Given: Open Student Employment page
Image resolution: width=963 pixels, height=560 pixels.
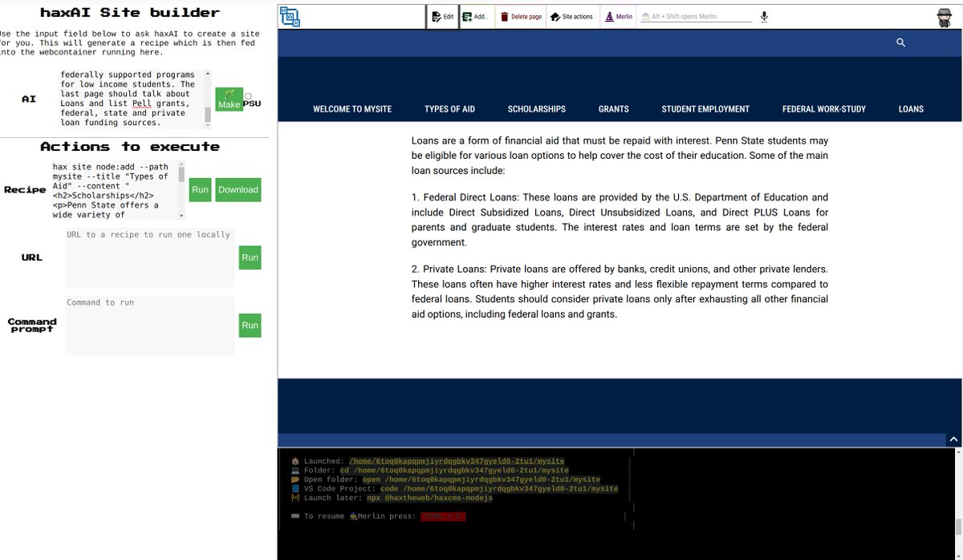Looking at the screenshot, I should (x=705, y=109).
